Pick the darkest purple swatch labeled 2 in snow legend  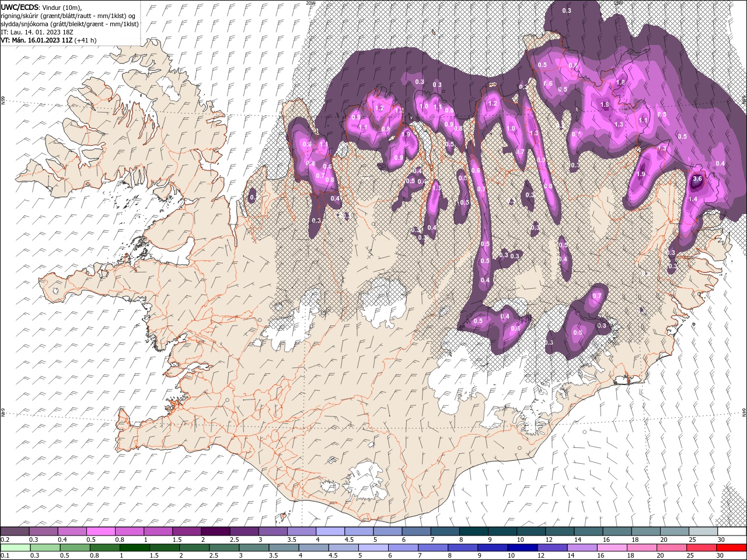click(x=215, y=531)
